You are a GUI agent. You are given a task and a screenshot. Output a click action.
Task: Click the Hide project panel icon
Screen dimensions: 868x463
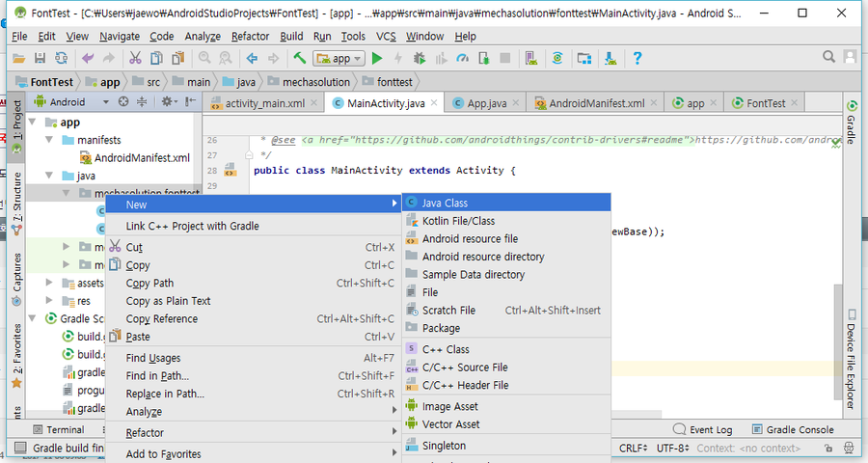pos(190,101)
